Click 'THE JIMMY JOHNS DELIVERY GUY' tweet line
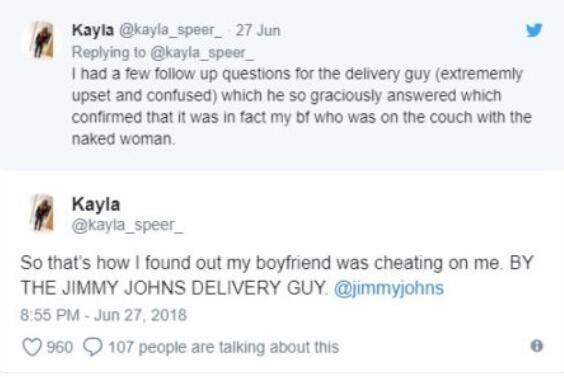The height and width of the screenshot is (377, 564). [173, 288]
